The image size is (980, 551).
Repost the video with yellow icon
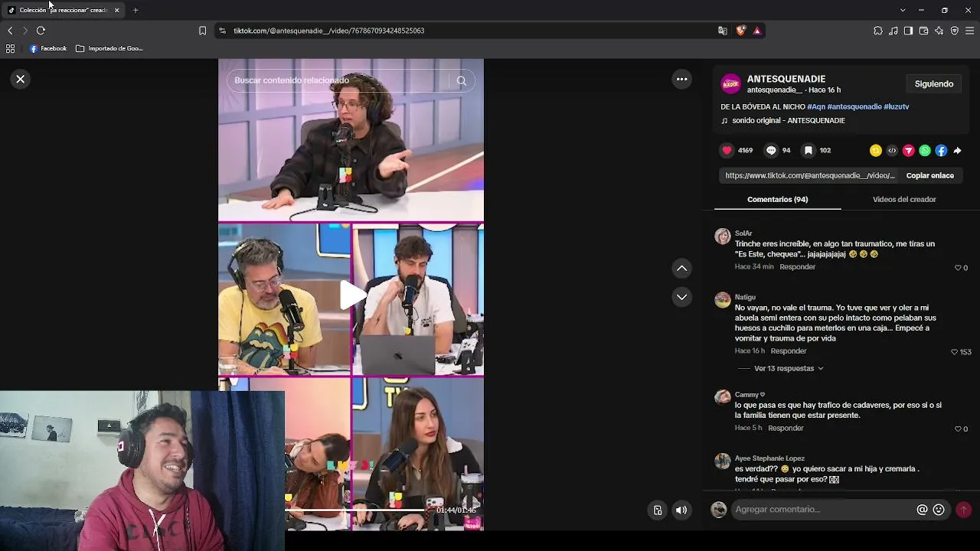pyautogui.click(x=876, y=151)
